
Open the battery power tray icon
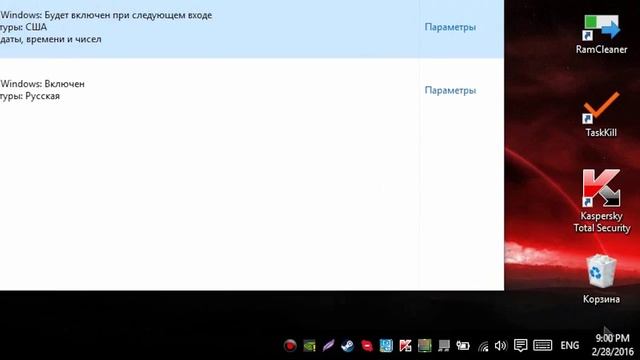coord(463,346)
